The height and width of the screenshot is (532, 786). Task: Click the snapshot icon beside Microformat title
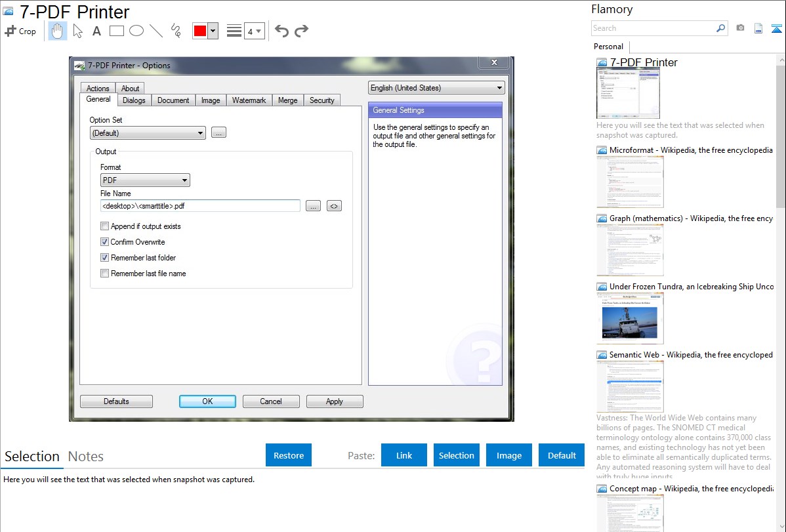602,150
